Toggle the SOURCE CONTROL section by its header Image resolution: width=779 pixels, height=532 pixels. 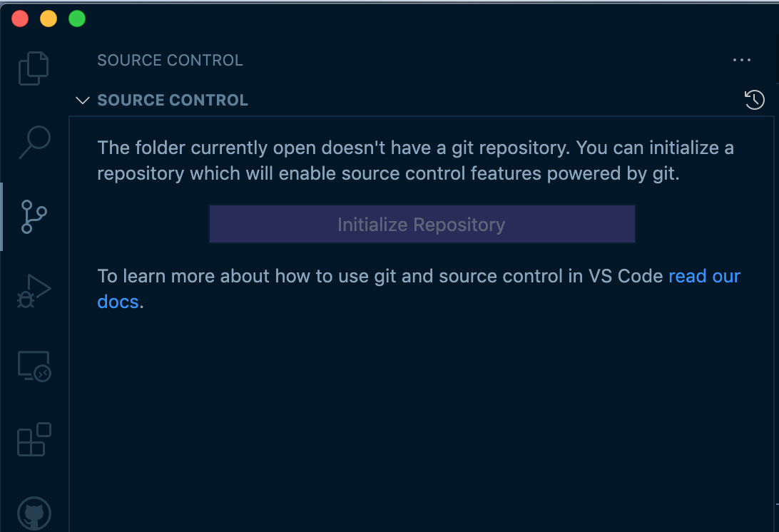pos(173,100)
